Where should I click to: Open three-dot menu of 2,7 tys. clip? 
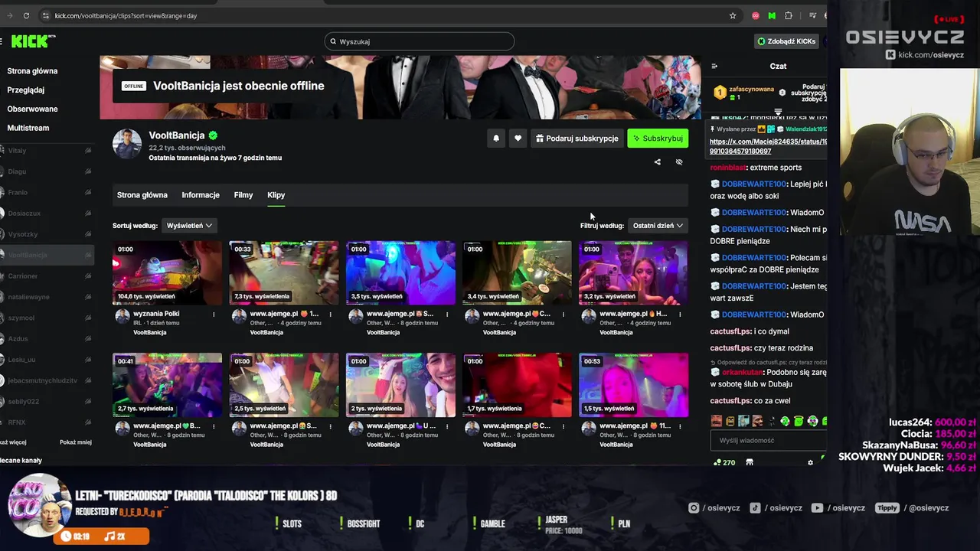(x=214, y=426)
